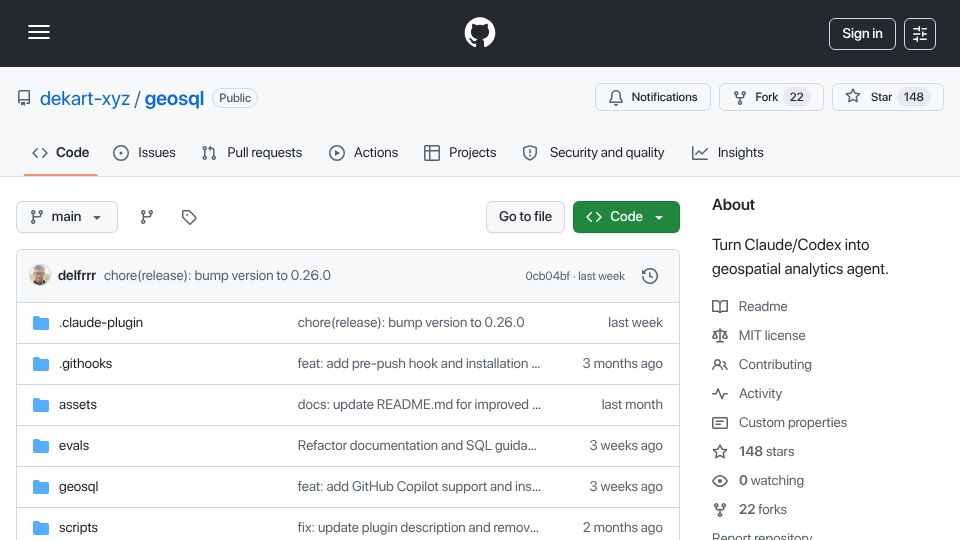Open the Contributing link

775,364
